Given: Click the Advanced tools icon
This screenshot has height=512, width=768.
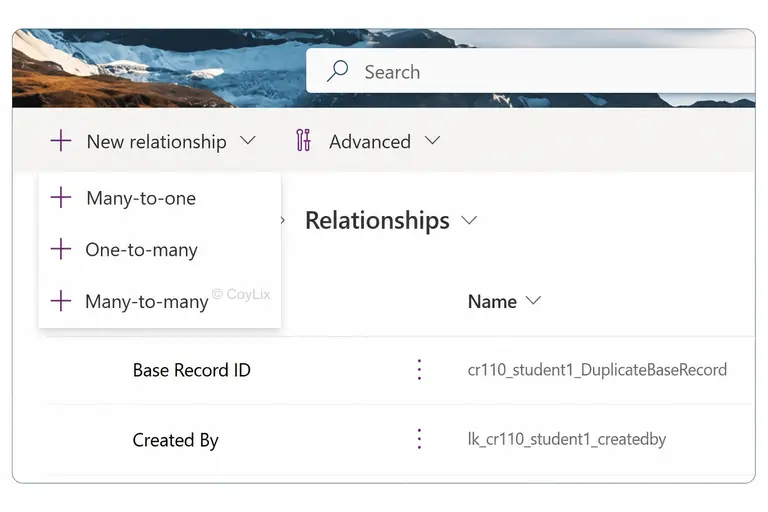Looking at the screenshot, I should click(303, 141).
